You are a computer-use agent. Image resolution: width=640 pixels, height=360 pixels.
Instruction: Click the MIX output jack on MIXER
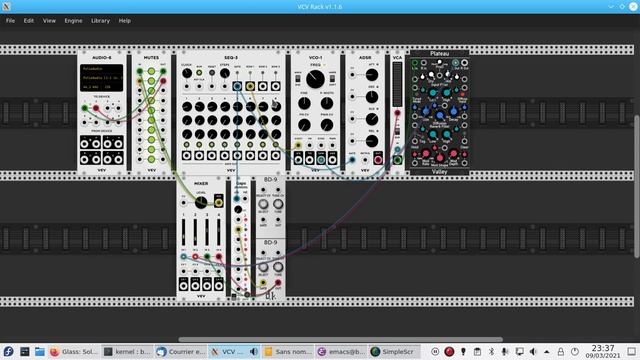[x=219, y=202]
